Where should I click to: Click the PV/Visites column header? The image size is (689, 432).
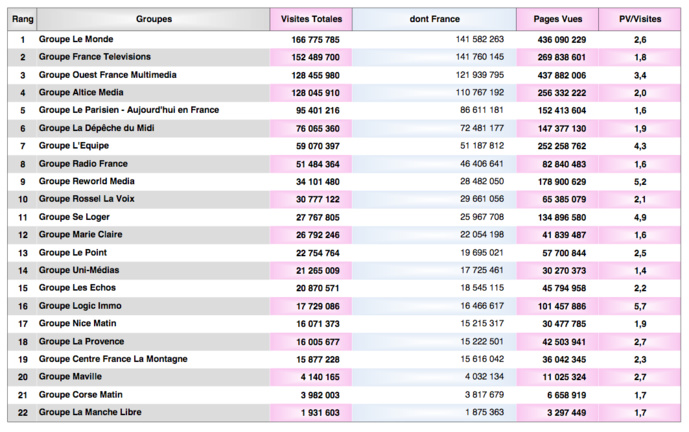639,19
